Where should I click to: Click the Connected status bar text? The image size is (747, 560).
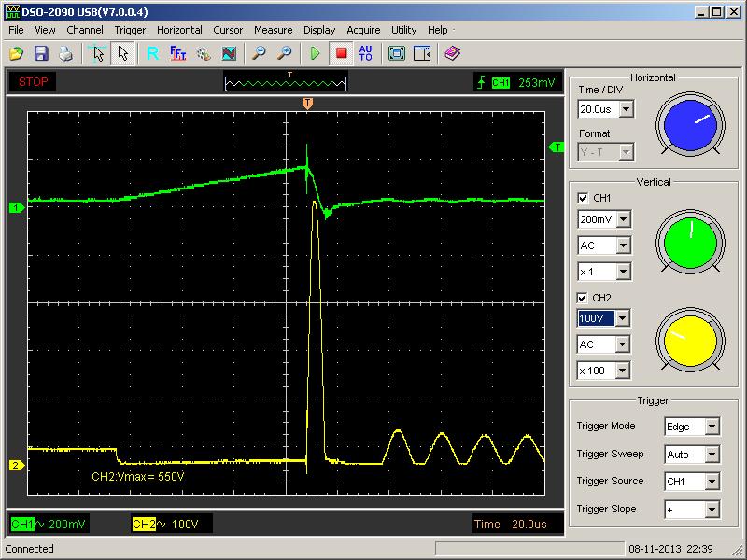pos(29,549)
